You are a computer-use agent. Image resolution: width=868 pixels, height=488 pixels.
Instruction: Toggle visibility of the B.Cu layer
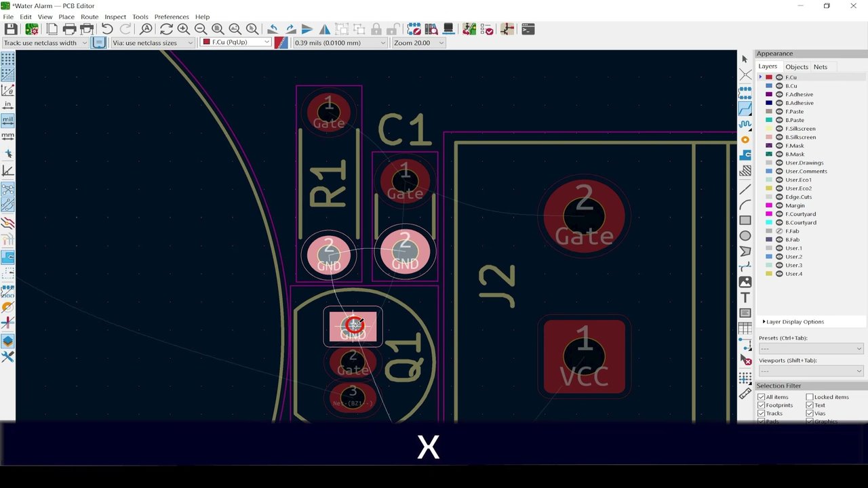click(779, 86)
